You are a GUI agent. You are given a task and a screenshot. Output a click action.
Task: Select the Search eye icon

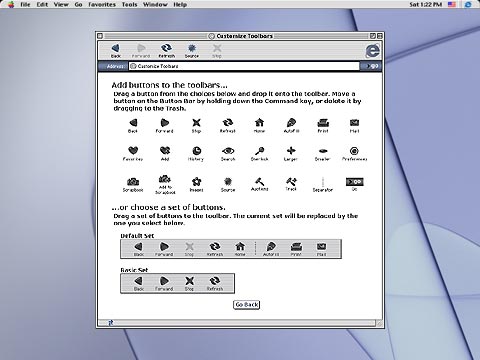point(228,154)
